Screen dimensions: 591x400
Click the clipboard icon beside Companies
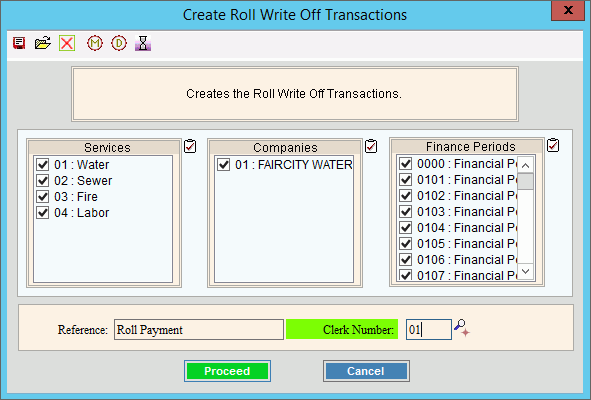point(371,146)
